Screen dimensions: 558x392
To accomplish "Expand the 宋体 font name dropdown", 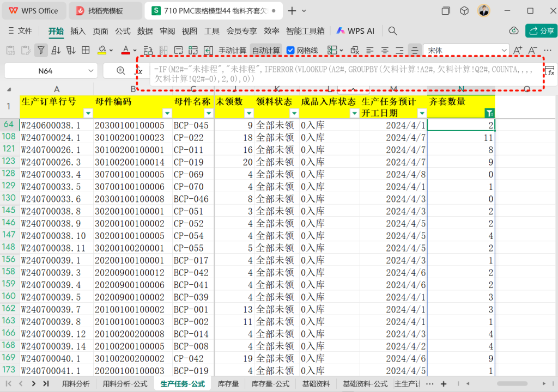I will [504, 51].
